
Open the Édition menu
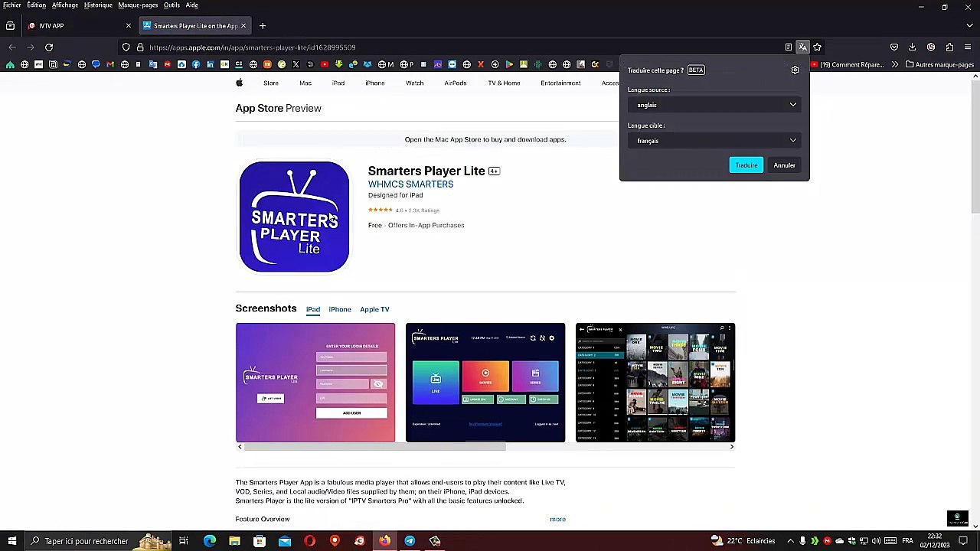click(x=36, y=5)
